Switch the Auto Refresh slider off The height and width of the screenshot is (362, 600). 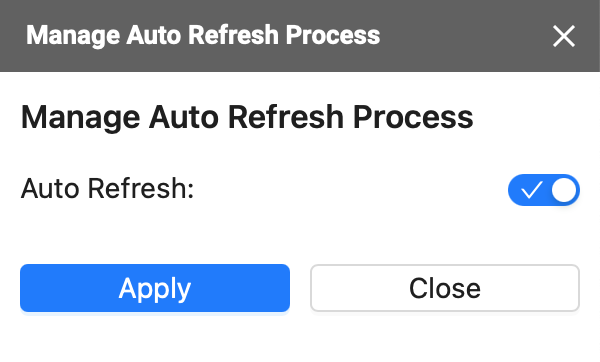tap(544, 190)
